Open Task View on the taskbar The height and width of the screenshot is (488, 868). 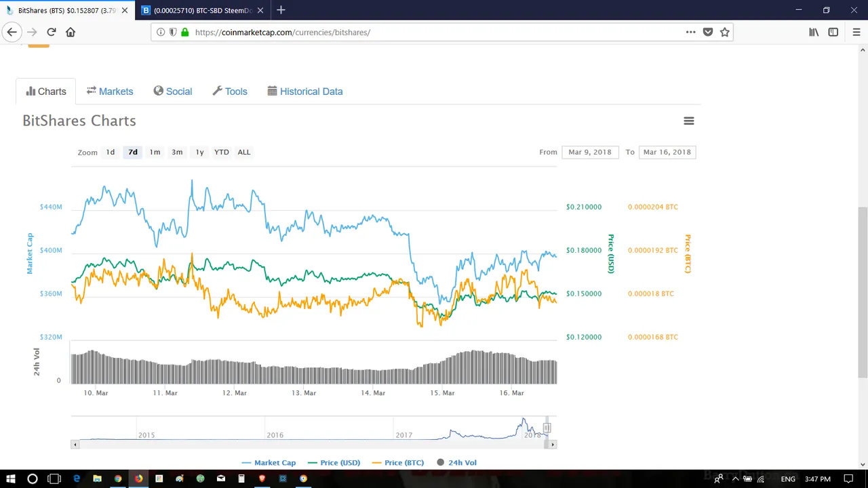coord(54,479)
